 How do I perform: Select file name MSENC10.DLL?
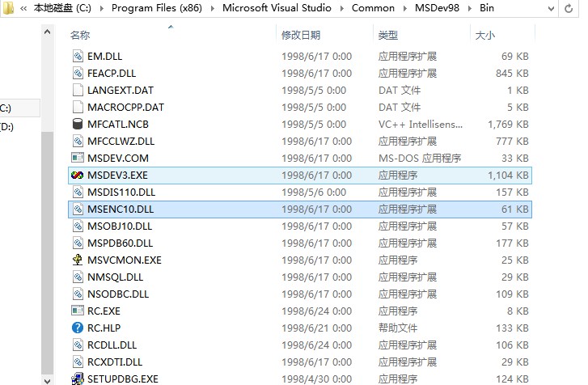coord(121,209)
